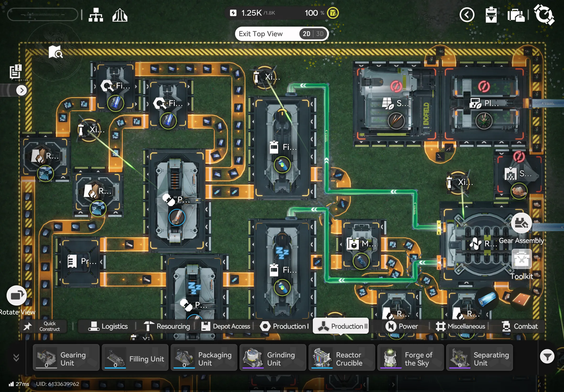Select the blue cylinder item shortcut
This screenshot has height=392, width=564.
(x=487, y=299)
